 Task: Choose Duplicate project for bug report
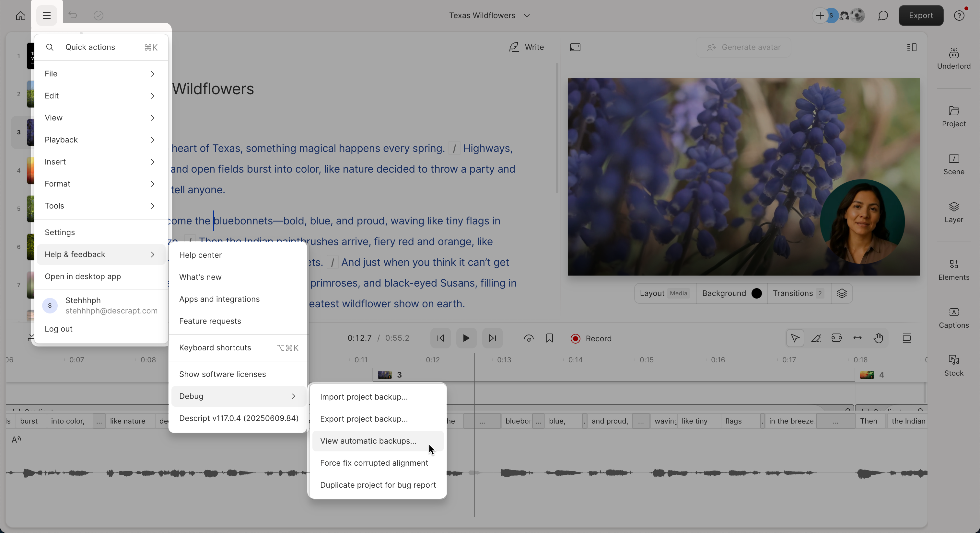[378, 485]
